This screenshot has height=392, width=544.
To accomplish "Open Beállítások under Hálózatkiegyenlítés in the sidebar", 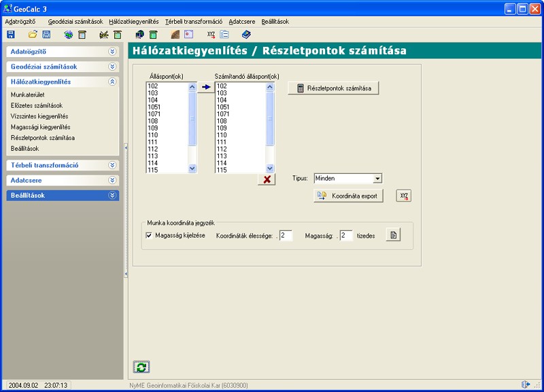I will point(24,148).
